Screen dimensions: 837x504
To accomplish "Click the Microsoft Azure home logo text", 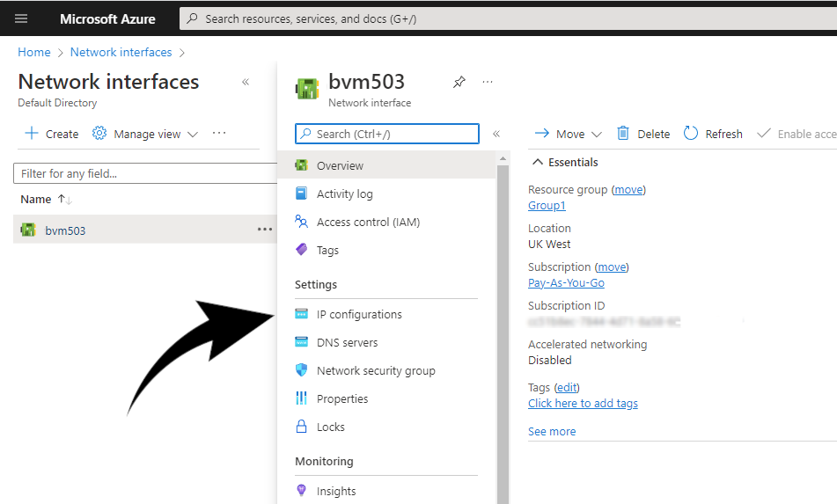I will tap(107, 18).
